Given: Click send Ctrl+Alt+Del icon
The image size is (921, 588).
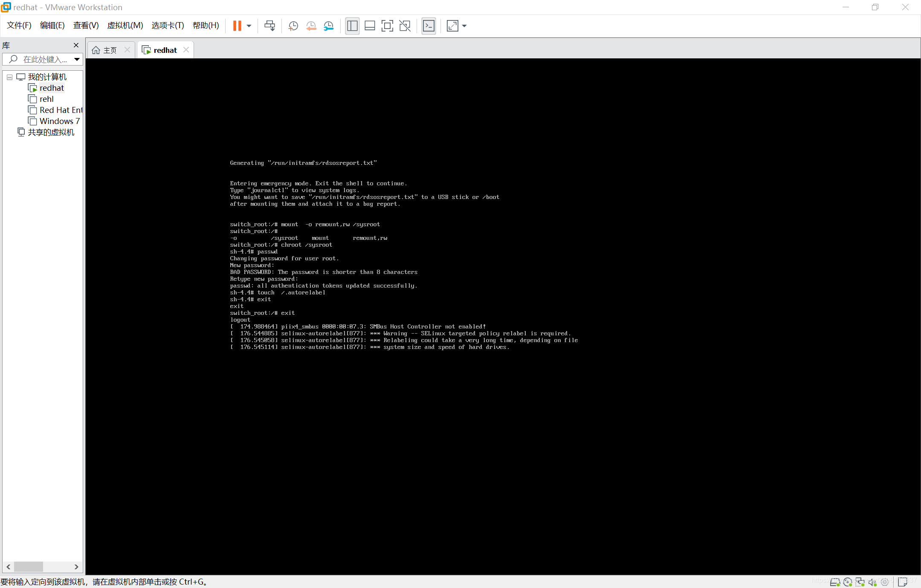Looking at the screenshot, I should click(269, 26).
